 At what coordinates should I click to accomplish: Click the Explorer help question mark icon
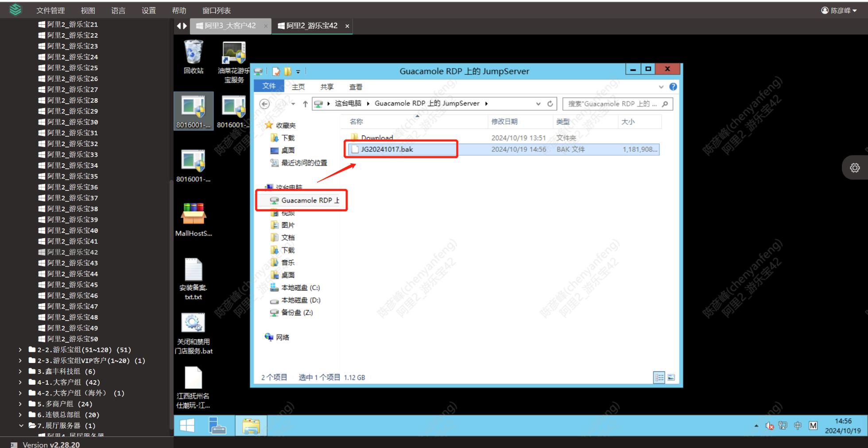click(673, 87)
